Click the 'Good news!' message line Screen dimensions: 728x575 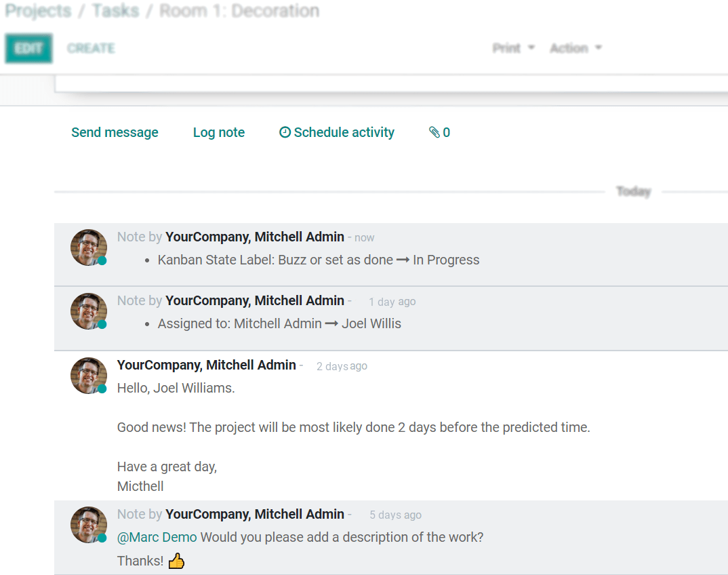click(353, 427)
